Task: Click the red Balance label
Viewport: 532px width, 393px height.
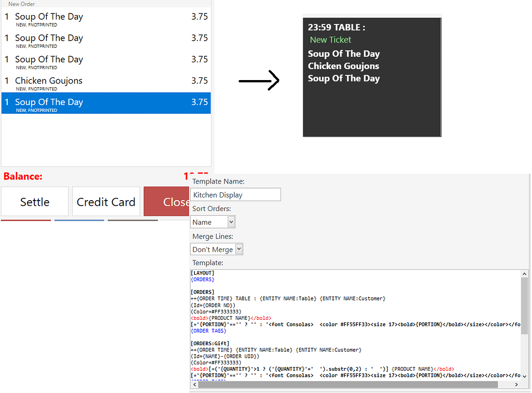Action: 23,176
